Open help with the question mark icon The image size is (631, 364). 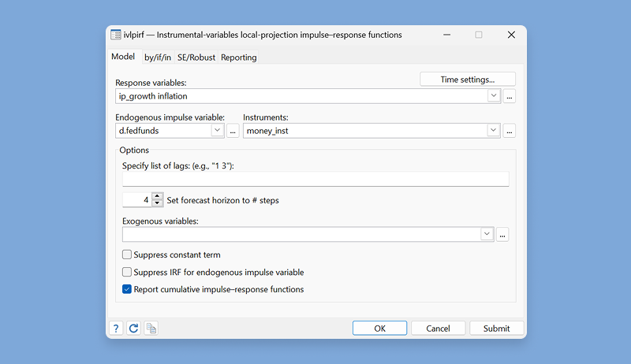point(116,328)
